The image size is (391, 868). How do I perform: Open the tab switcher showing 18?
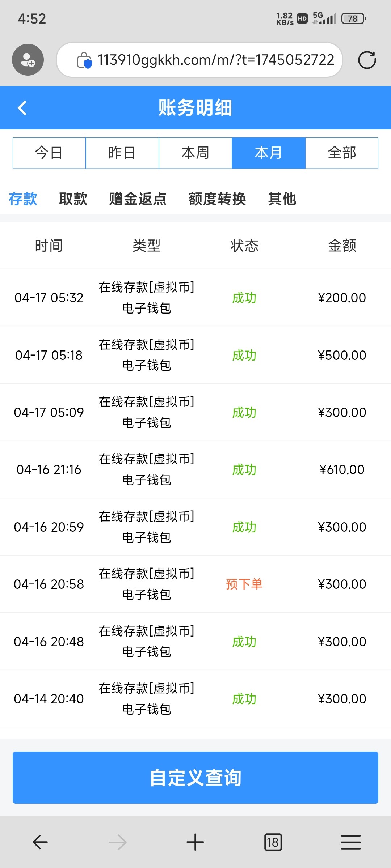(x=273, y=842)
